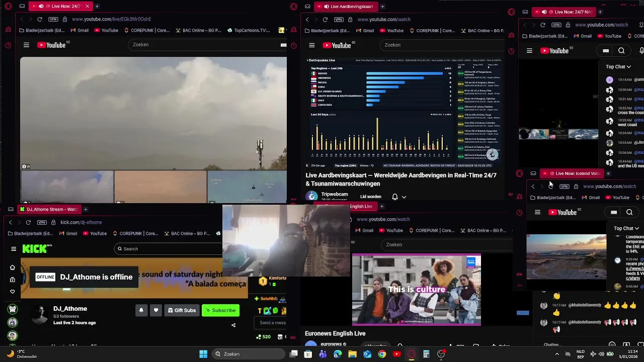Click the share icon under Subscribe
644x362 pixels.
tap(233, 325)
